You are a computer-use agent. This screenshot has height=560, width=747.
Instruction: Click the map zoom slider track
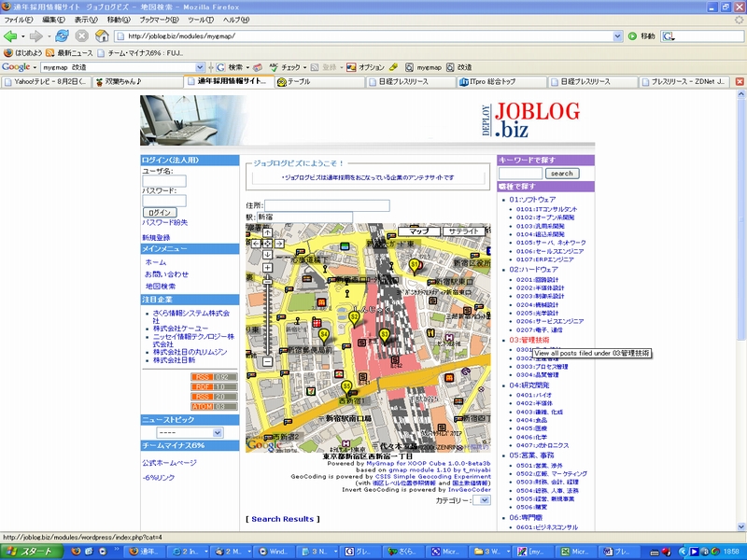267,317
